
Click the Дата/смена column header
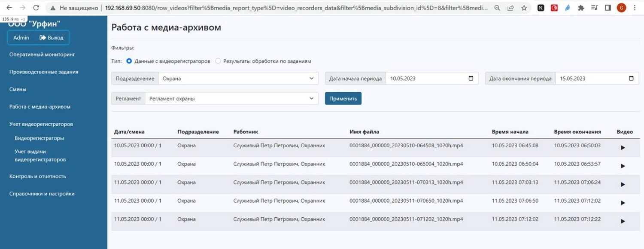click(129, 132)
